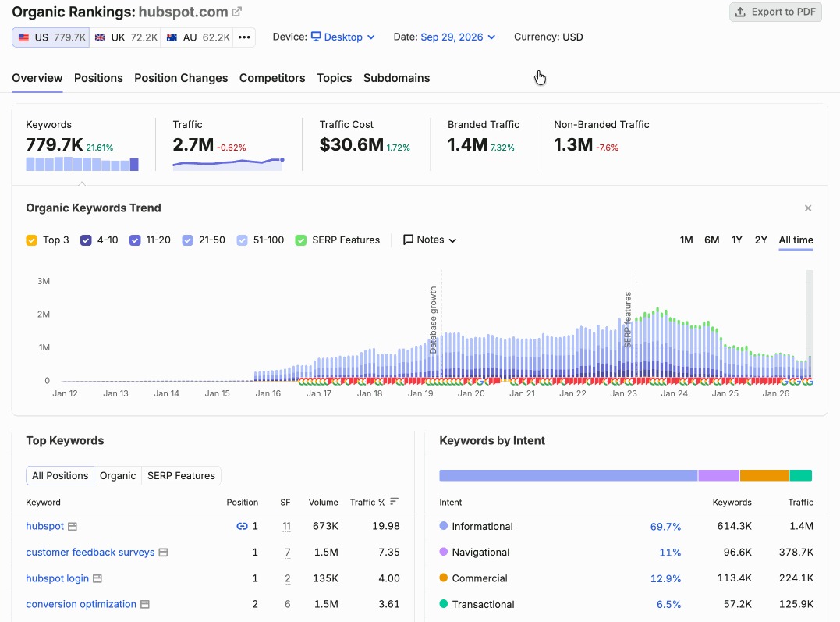Image resolution: width=840 pixels, height=622 pixels.
Task: Open the Device Desktop dropdown
Action: (x=343, y=37)
